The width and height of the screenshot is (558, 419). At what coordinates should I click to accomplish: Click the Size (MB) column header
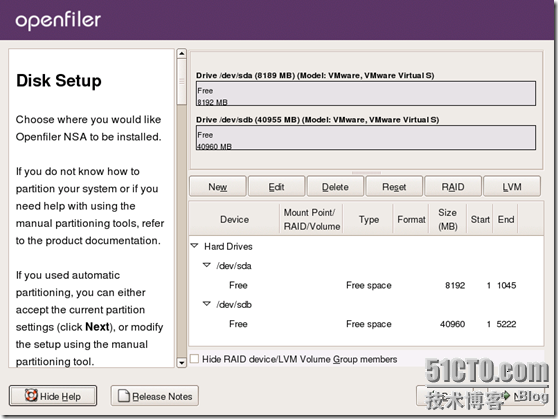tap(448, 219)
